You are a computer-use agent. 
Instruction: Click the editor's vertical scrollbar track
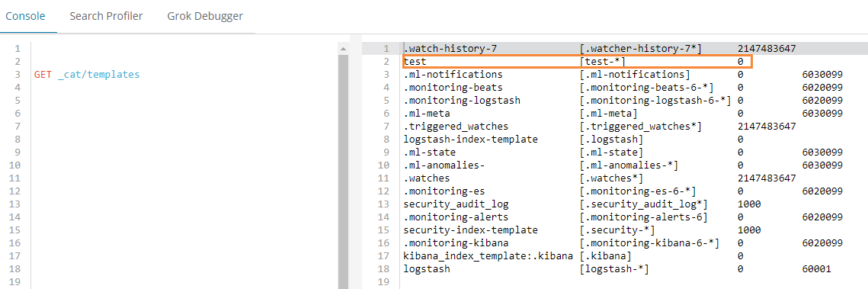tap(343, 172)
